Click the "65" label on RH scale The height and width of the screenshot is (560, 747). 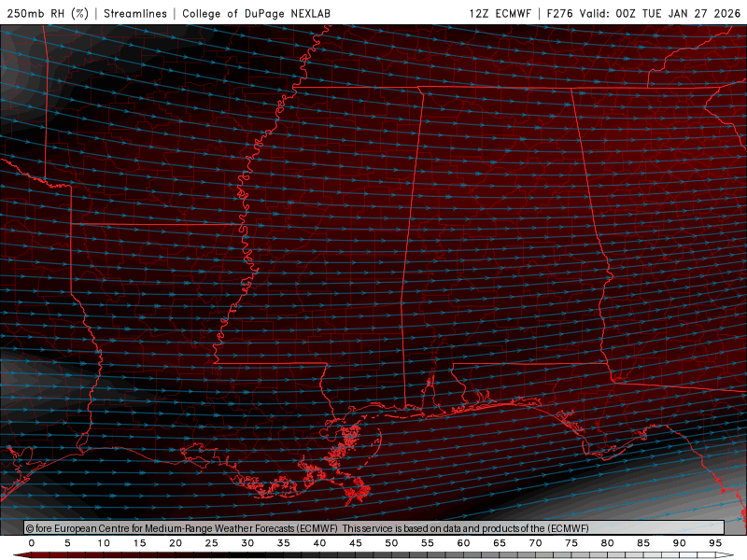[500, 543]
